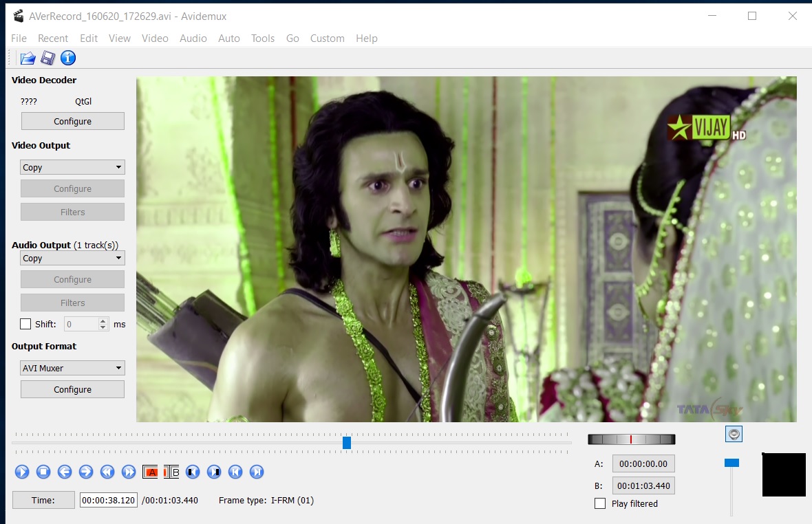The image size is (812, 524).
Task: Go to first frame button
Action: point(235,472)
